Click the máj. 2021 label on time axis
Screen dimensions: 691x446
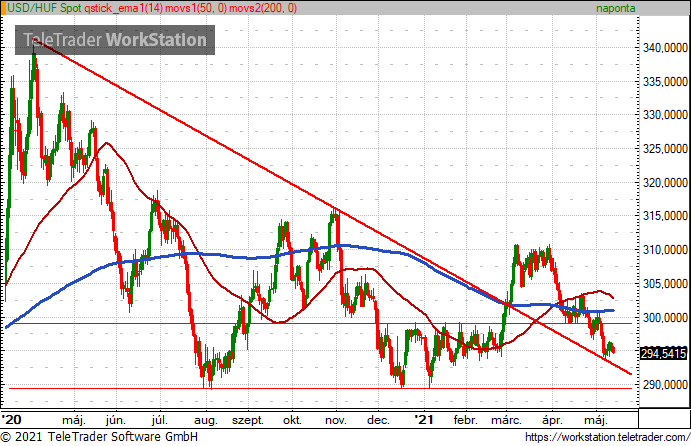point(596,420)
